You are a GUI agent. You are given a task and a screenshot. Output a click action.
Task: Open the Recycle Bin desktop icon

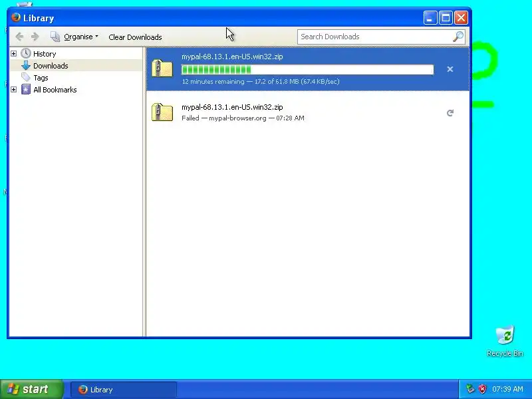click(505, 341)
